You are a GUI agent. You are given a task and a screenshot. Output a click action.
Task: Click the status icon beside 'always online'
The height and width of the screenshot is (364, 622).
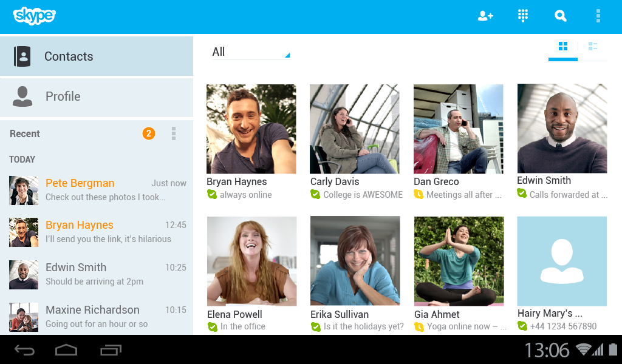pos(212,195)
